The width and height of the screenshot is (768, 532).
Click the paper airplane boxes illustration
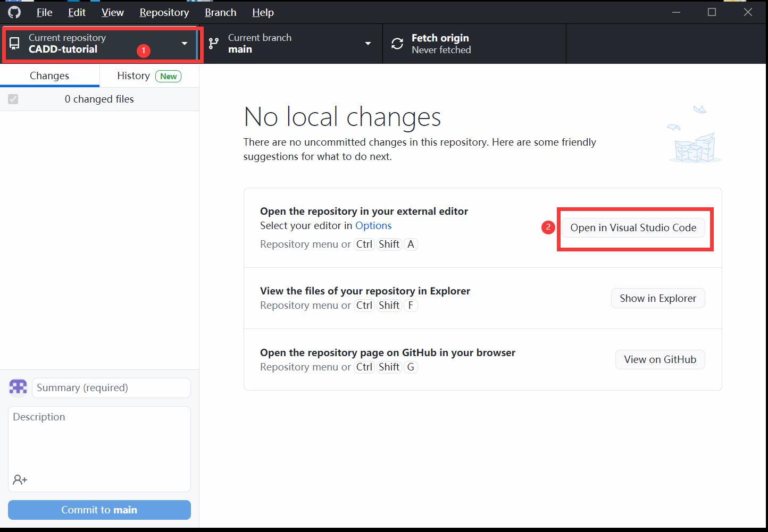pyautogui.click(x=694, y=133)
